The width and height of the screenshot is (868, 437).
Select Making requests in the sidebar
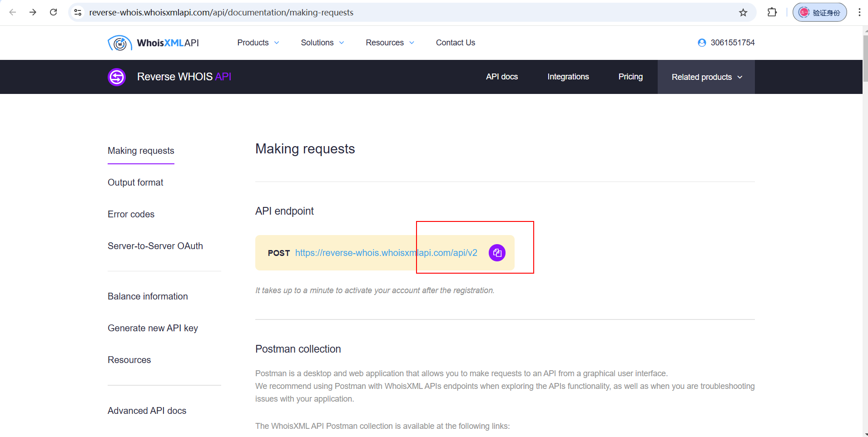pyautogui.click(x=141, y=151)
